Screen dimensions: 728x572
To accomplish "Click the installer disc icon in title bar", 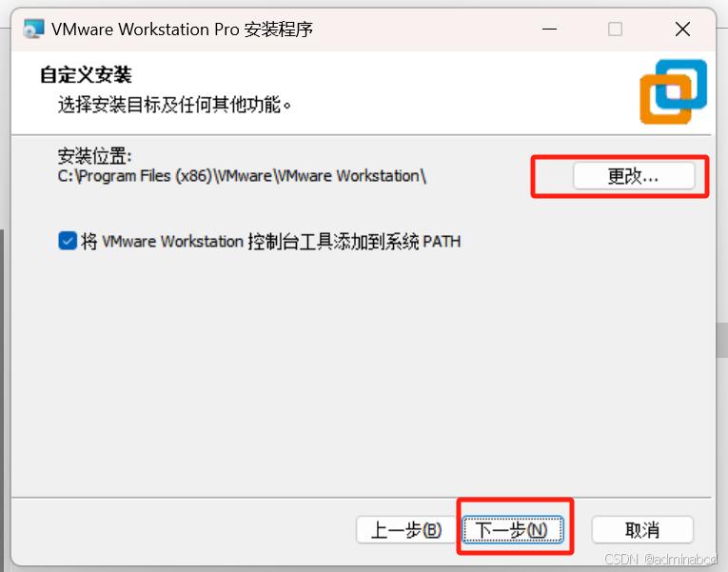I will coord(33,29).
